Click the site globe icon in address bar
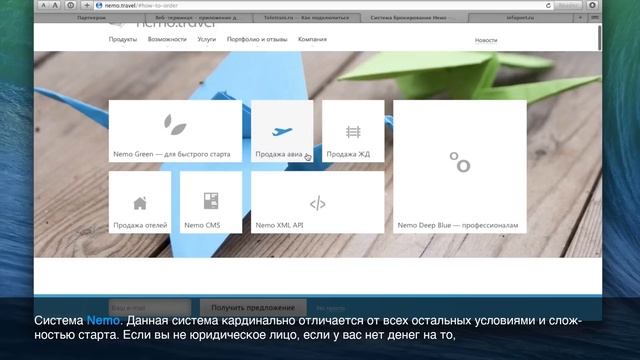The image size is (640, 360). pos(99,6)
